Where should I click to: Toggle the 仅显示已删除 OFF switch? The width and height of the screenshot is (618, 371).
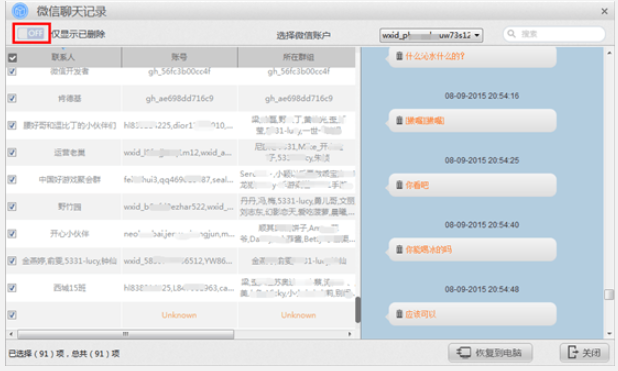coord(31,34)
